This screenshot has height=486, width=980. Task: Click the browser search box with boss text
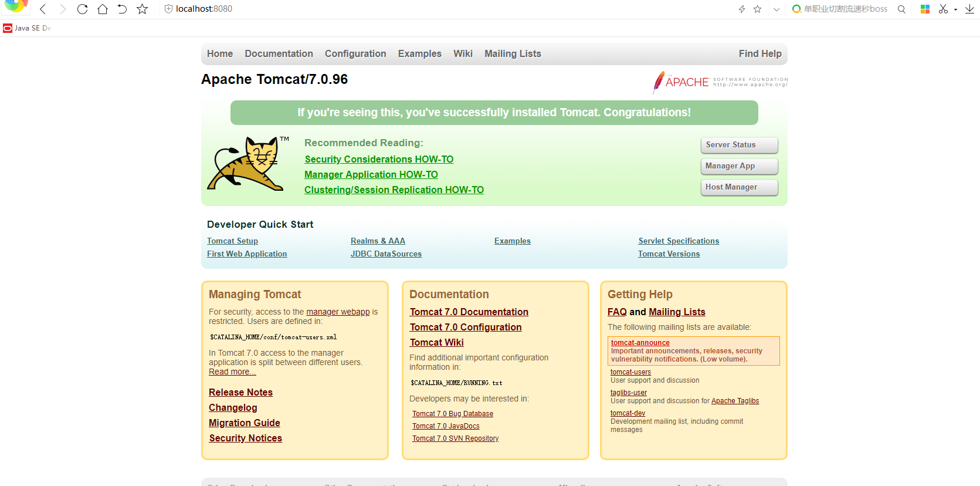point(845,9)
